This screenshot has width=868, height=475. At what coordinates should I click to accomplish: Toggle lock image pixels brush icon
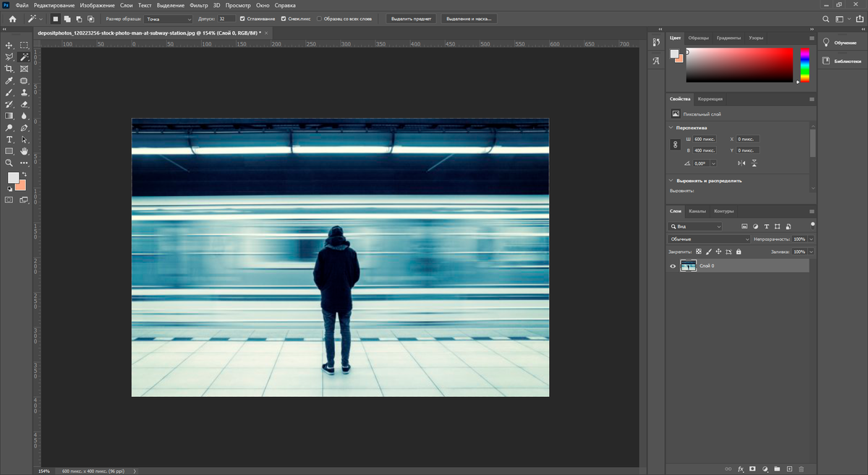point(709,252)
